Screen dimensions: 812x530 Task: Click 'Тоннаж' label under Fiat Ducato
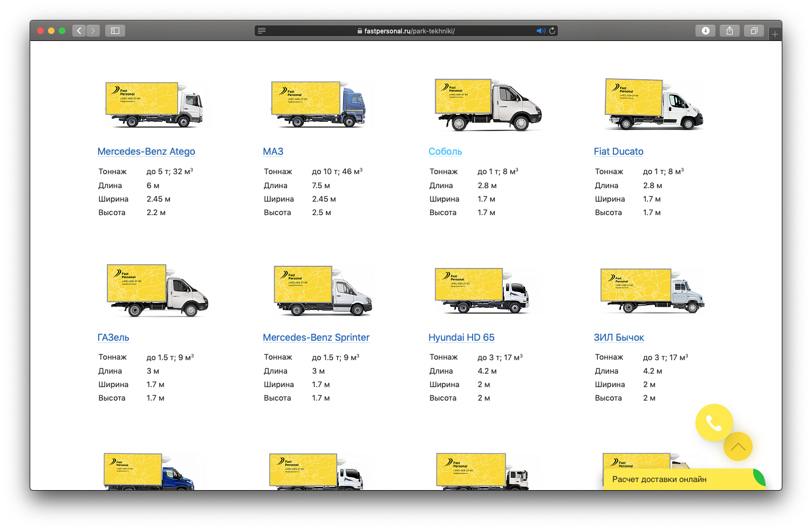point(609,171)
